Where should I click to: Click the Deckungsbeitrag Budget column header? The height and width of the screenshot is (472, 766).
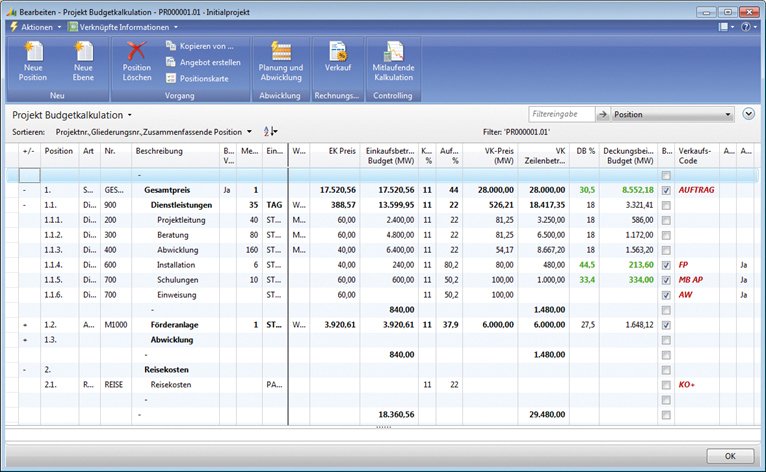tap(628, 155)
